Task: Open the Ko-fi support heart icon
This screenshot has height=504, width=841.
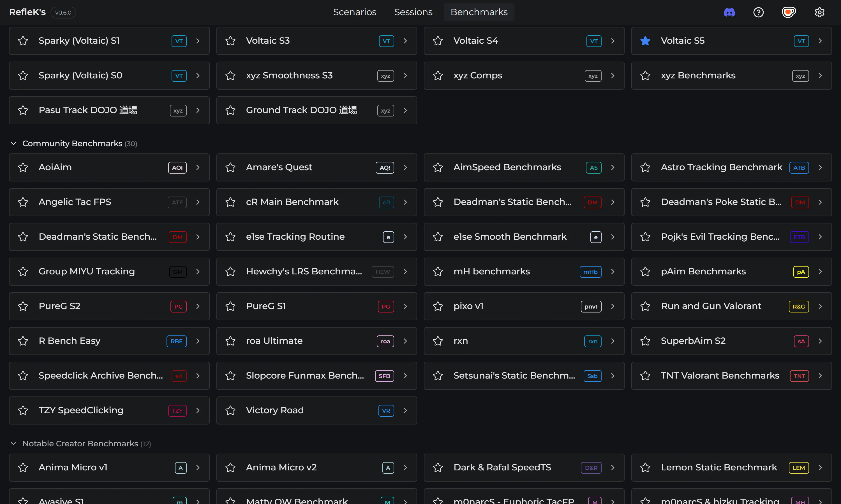Action: point(789,13)
